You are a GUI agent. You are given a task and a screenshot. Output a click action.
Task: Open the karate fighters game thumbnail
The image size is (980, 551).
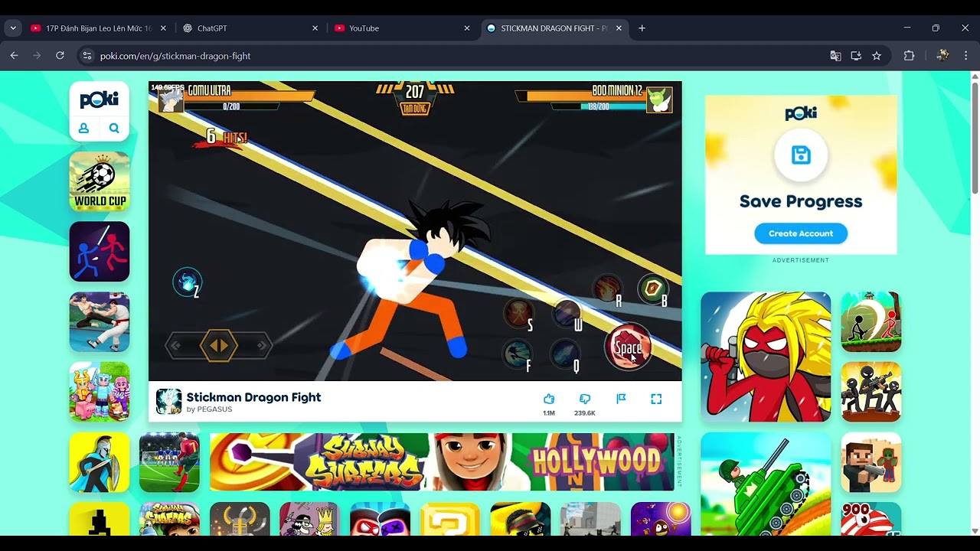click(100, 322)
